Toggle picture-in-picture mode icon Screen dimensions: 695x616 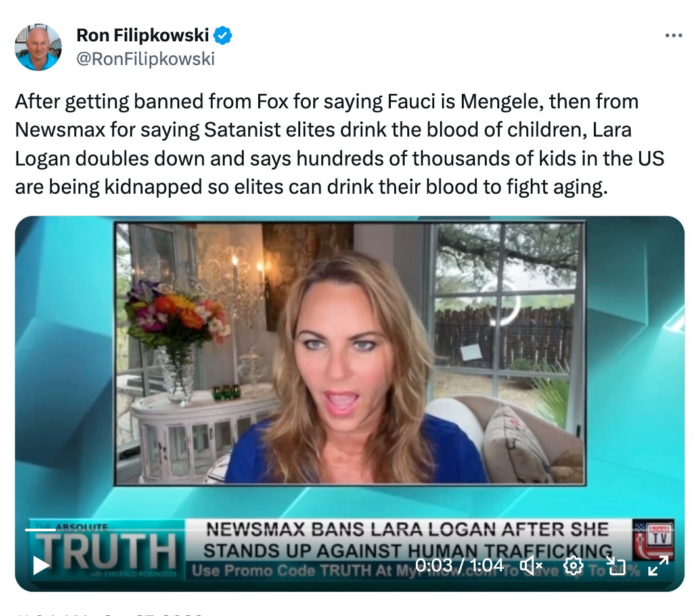point(616,565)
